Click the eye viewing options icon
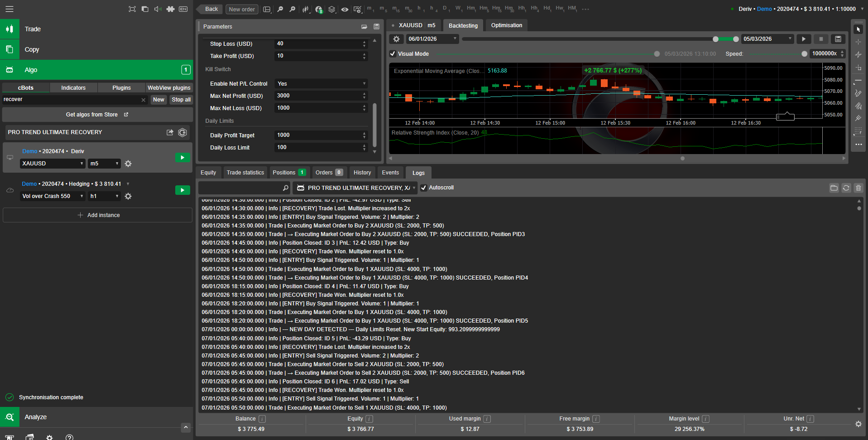868x440 pixels. tap(345, 9)
